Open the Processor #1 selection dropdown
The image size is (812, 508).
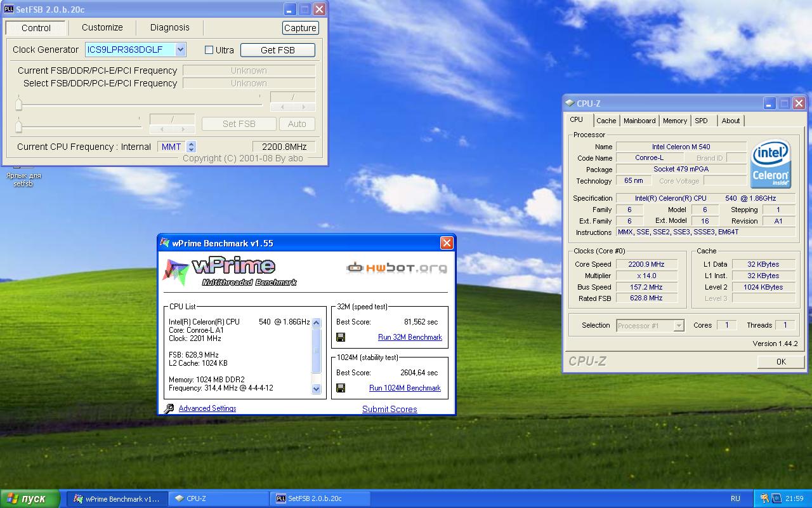point(678,326)
